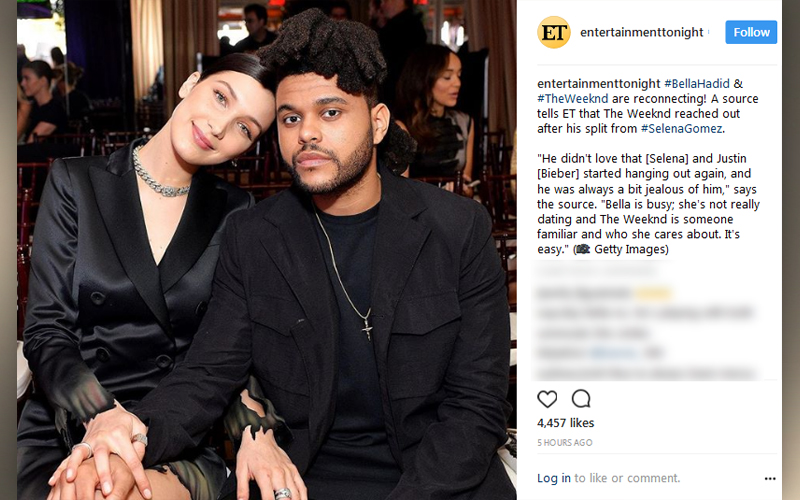Click the Log in link
This screenshot has width=800, height=500.
click(554, 478)
